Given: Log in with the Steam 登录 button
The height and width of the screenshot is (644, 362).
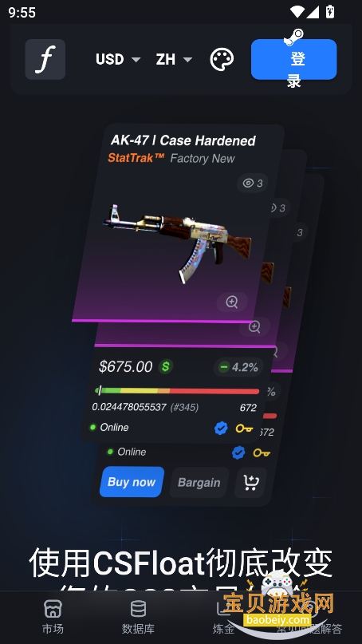Looking at the screenshot, I should point(294,59).
